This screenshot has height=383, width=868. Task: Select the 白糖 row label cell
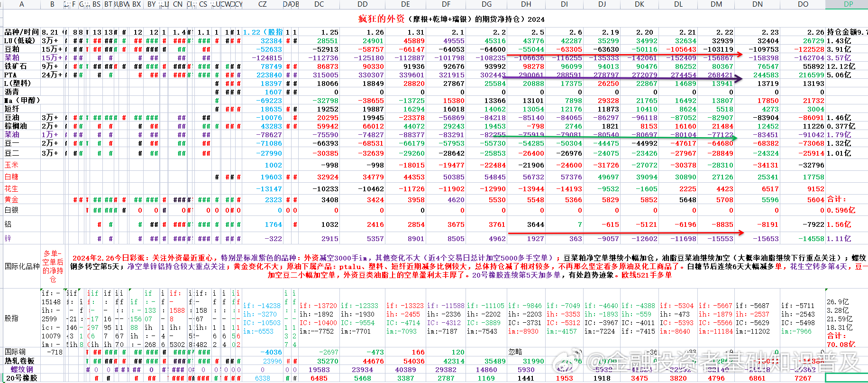click(x=12, y=177)
